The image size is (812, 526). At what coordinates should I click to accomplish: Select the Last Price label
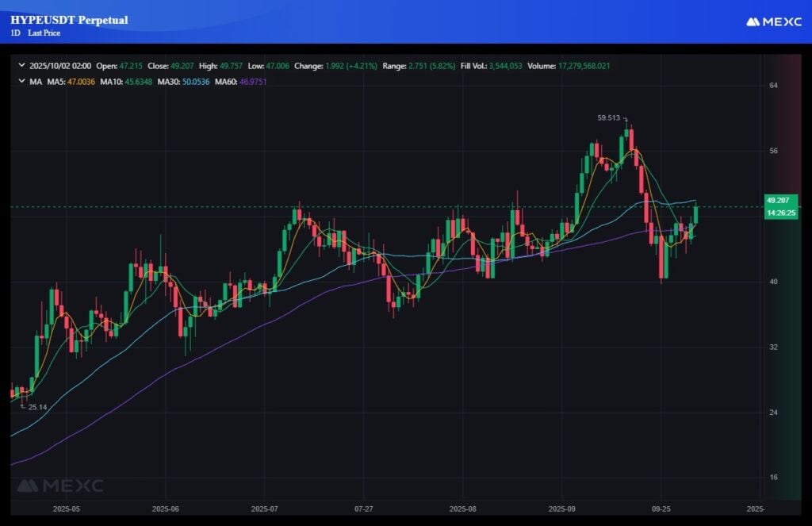[46, 33]
